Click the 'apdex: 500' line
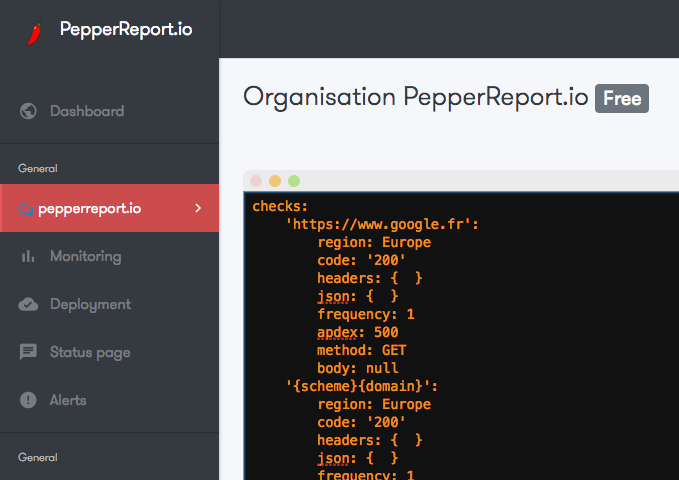This screenshot has width=679, height=480. pos(358,332)
